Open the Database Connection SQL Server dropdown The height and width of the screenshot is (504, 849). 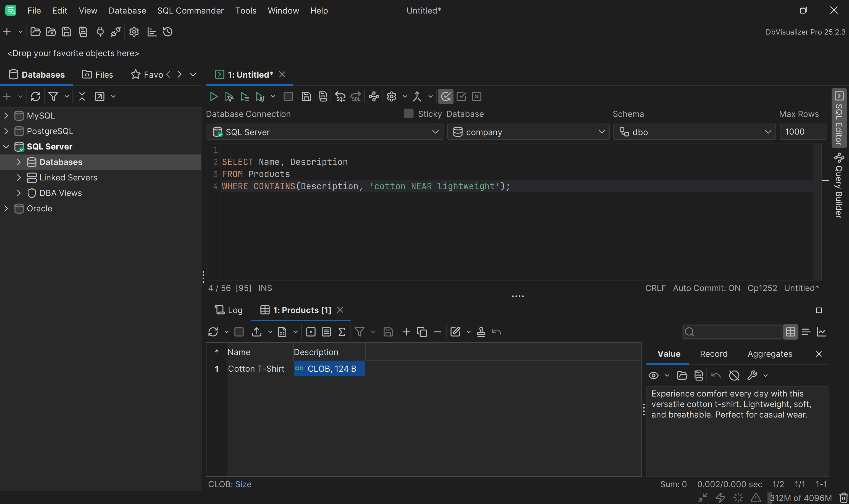325,132
